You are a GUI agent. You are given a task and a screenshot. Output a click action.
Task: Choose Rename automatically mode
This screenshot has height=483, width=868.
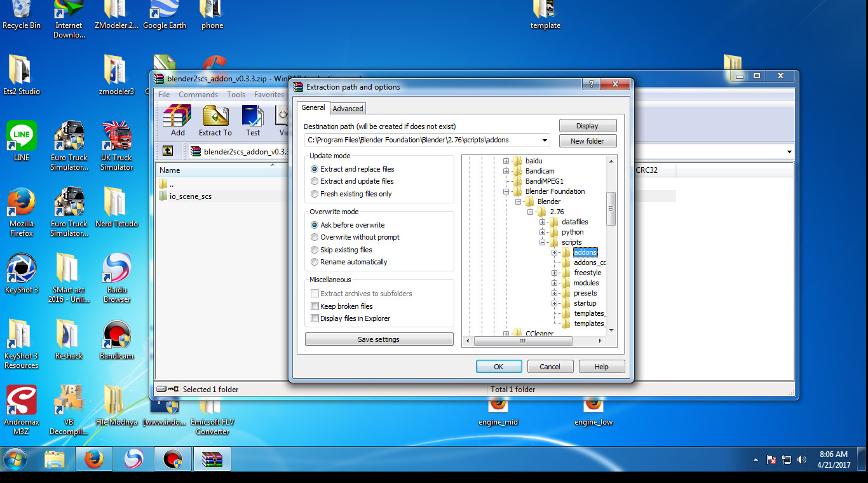(x=349, y=262)
